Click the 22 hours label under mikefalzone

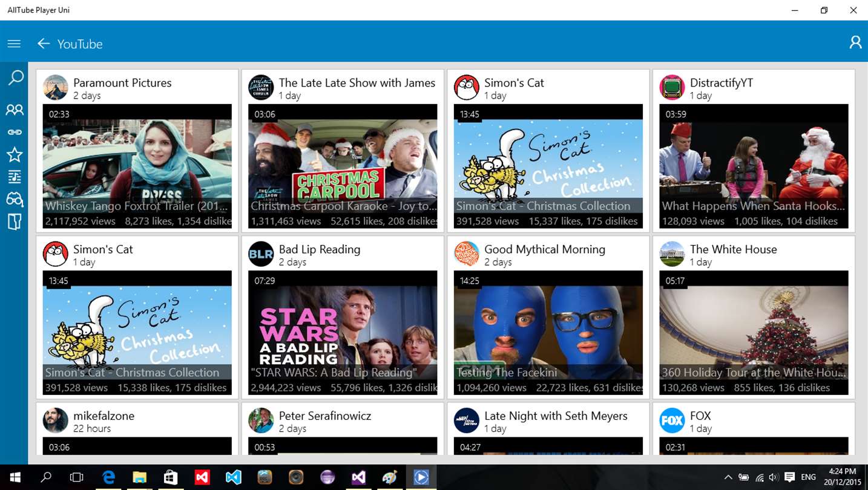coord(92,429)
